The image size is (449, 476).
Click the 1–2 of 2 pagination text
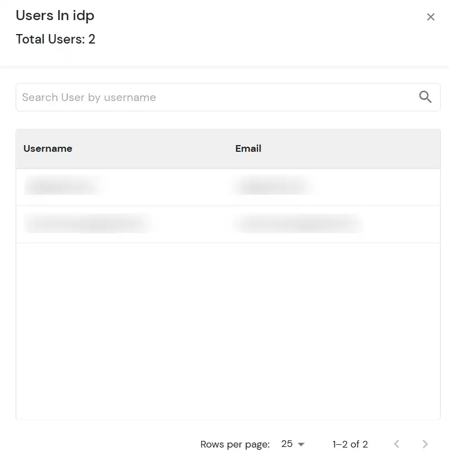pos(350,444)
